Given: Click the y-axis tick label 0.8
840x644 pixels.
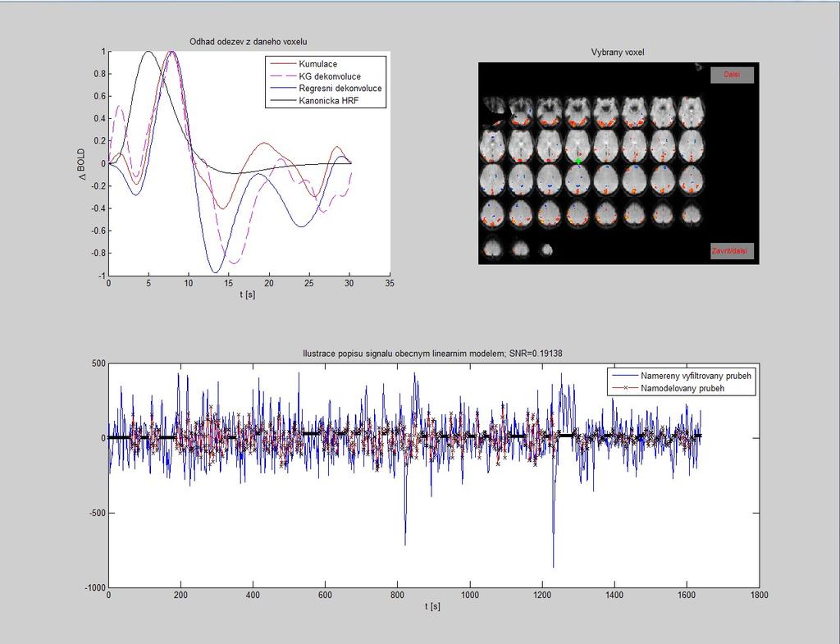Looking at the screenshot, I should tap(100, 74).
